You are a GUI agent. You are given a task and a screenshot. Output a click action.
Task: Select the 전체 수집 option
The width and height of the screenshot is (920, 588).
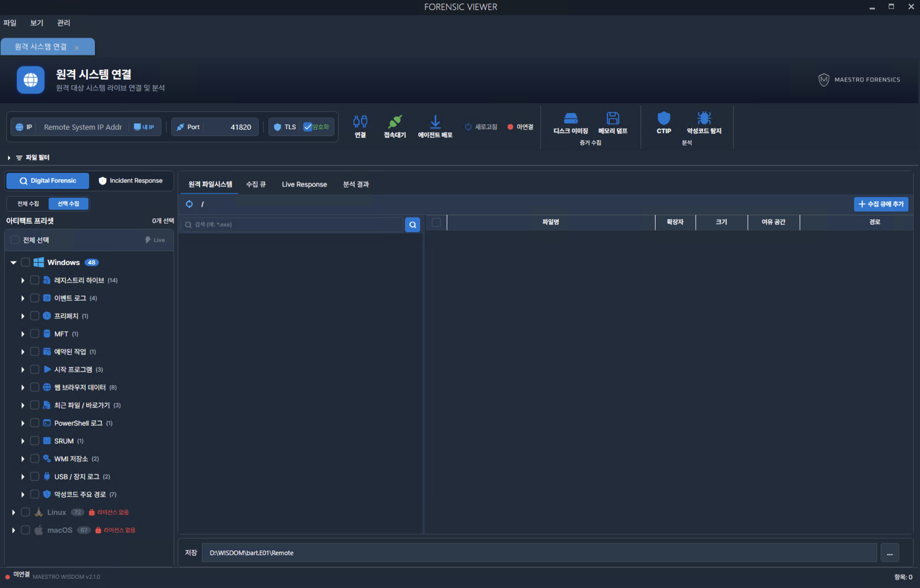[28, 204]
